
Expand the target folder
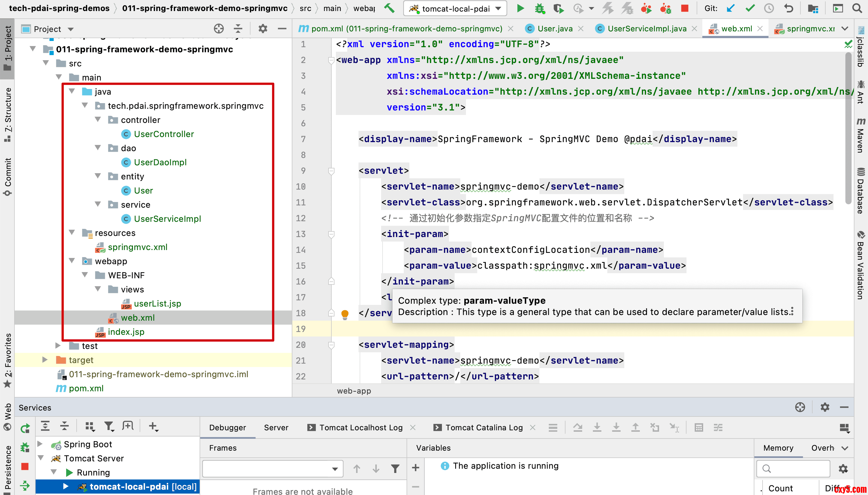tap(45, 360)
